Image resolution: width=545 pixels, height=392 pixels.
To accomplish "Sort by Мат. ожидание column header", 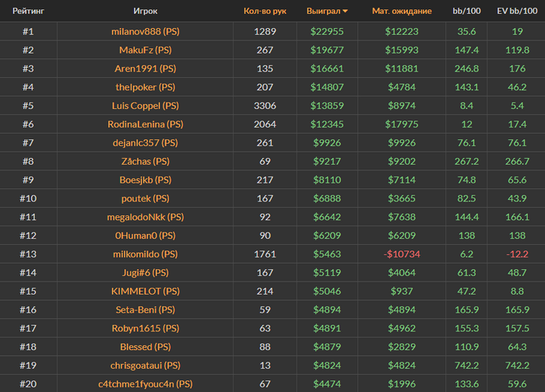I will (402, 12).
